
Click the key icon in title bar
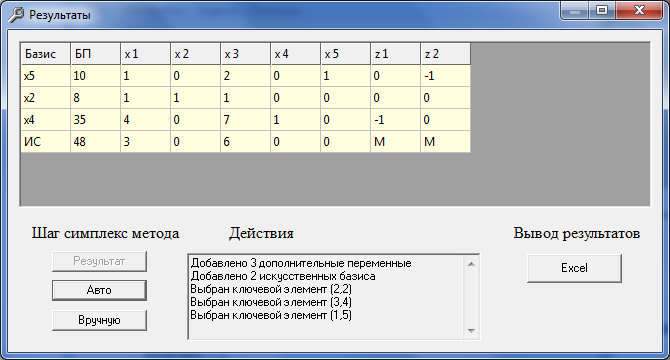(x=16, y=15)
